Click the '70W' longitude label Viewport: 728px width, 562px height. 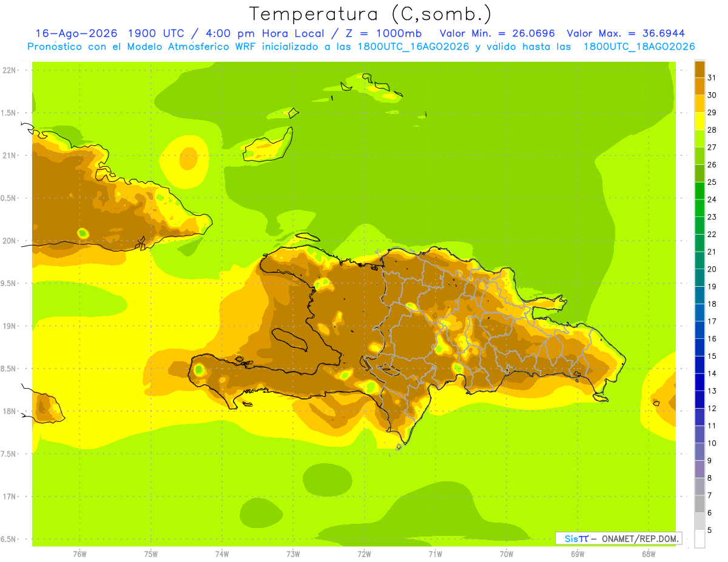click(507, 554)
